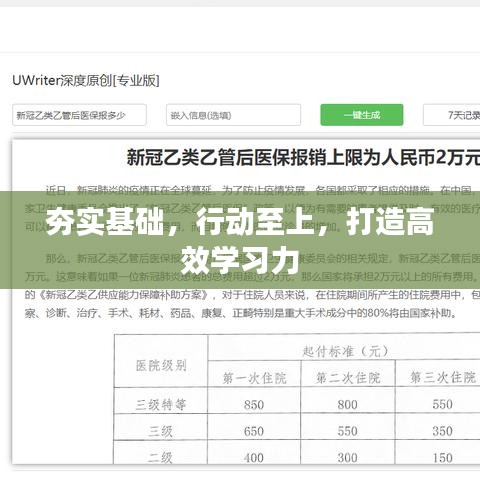This screenshot has width=480, height=480.
Task: Click the paragraph line starting 察、诊断、治疗
Action: pyautogui.click(x=241, y=313)
